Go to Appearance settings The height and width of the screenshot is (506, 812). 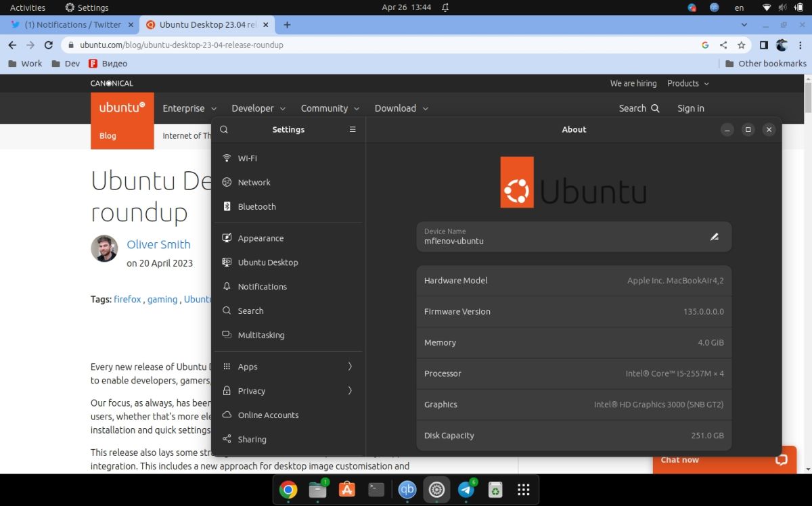[288, 238]
